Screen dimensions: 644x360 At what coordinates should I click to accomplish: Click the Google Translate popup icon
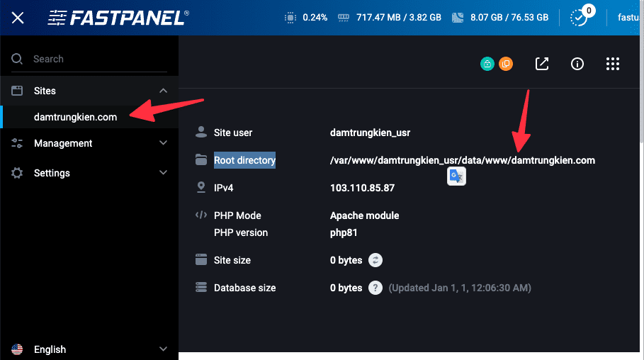[x=456, y=176]
